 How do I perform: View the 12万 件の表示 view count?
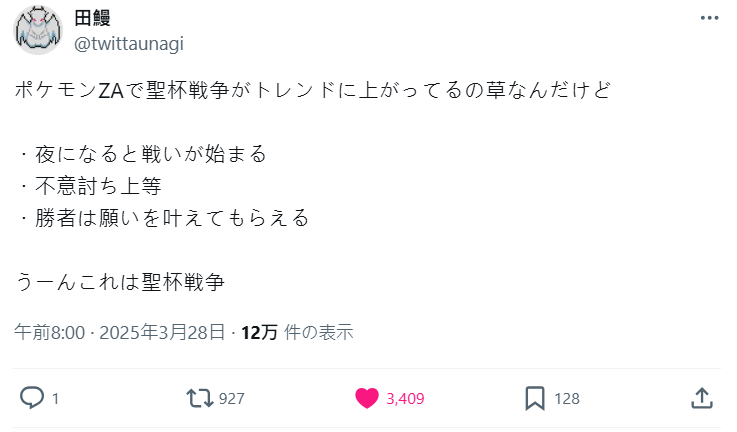pyautogui.click(x=297, y=332)
